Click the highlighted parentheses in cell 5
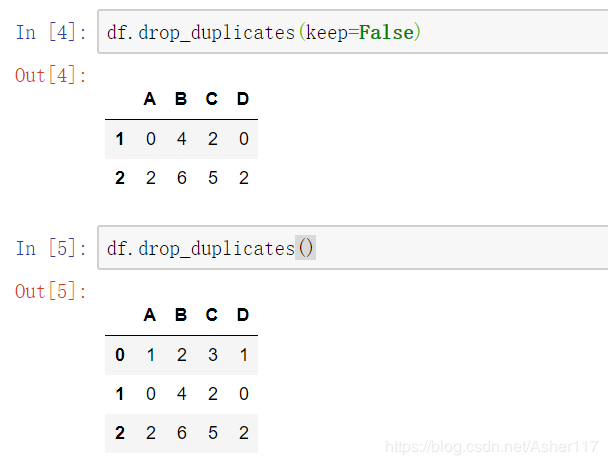This screenshot has width=608, height=465. pos(306,247)
